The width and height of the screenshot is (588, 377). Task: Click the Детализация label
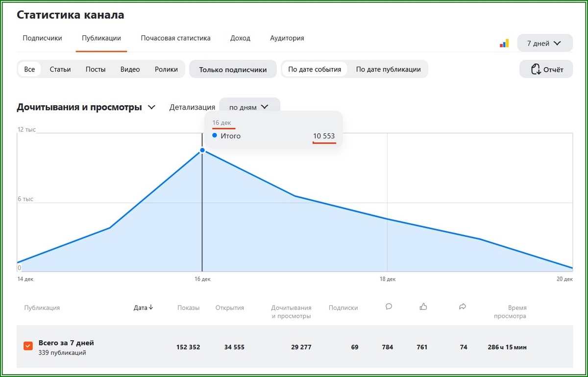point(192,107)
